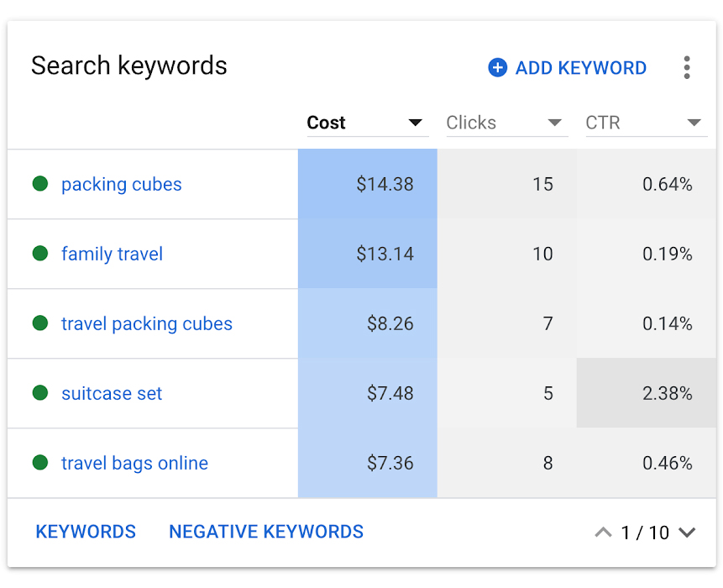Click the 0.64% CTR cell
The image size is (723, 588).
coord(646,184)
